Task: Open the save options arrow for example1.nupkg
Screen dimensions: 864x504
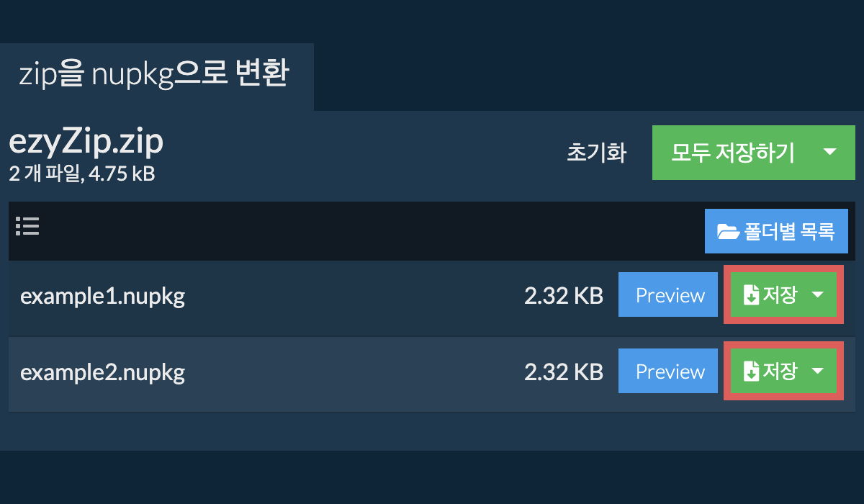Action: point(817,295)
